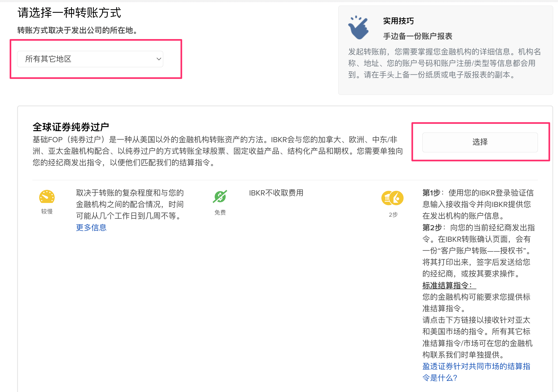Image resolution: width=558 pixels, height=392 pixels.
Task: Click the 免费 label under fee icon
Action: 220,213
